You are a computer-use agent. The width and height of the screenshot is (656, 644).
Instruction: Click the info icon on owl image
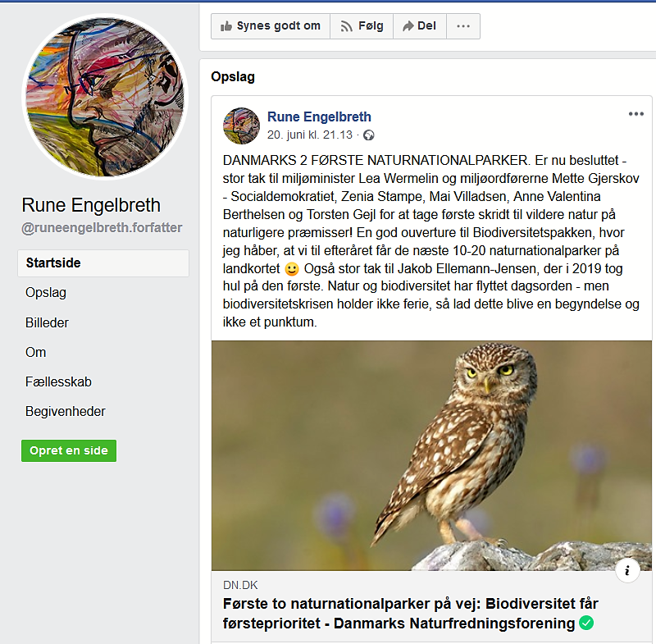627,570
